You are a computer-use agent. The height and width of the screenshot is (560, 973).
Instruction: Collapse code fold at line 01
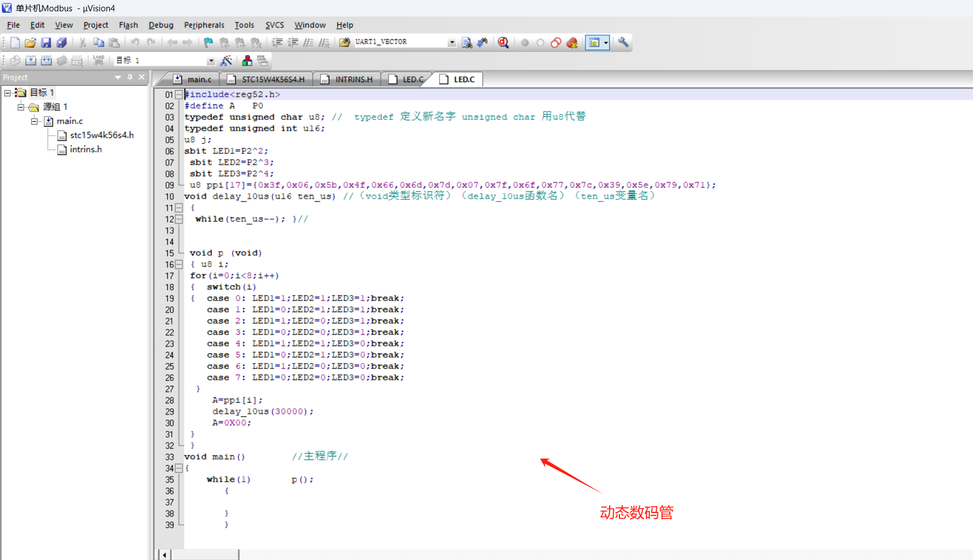(x=179, y=95)
